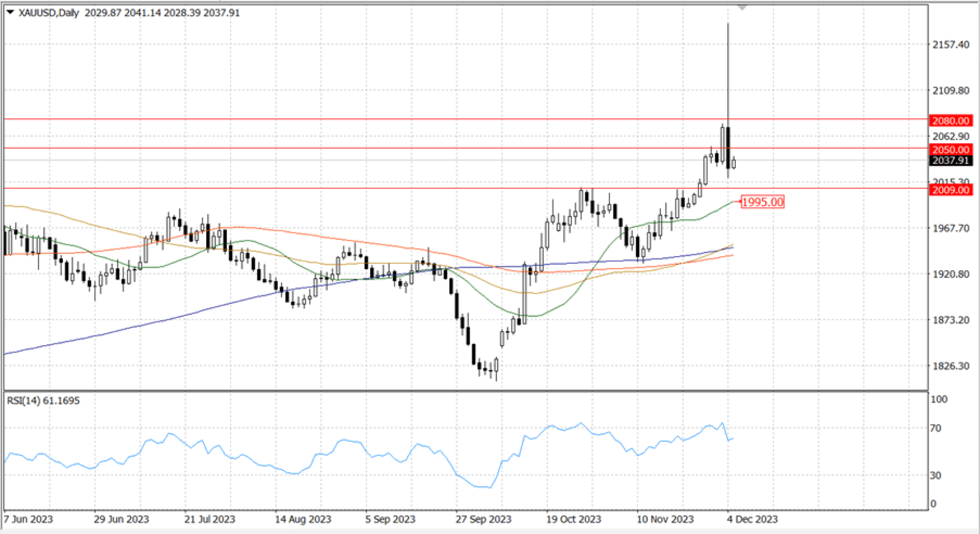Click the 1920.80 price scale label
This screenshot has height=534, width=980.
[x=951, y=274]
